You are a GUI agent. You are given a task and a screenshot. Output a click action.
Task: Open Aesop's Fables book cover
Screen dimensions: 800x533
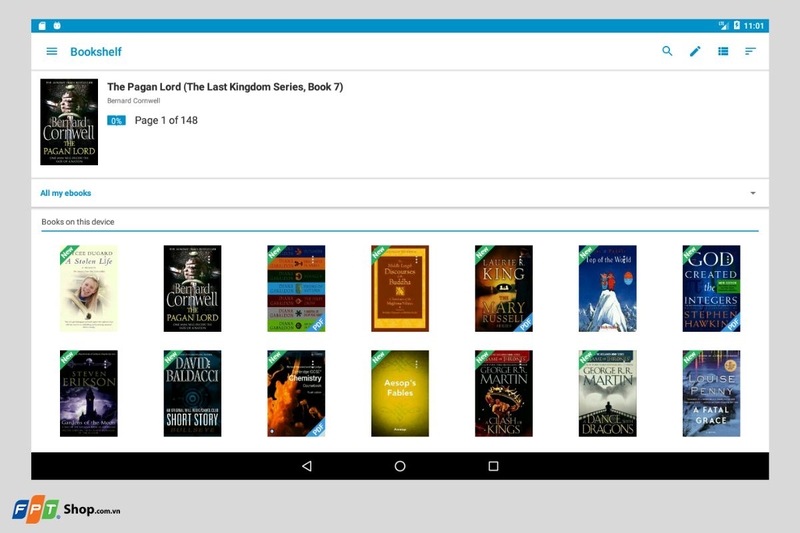coord(400,393)
